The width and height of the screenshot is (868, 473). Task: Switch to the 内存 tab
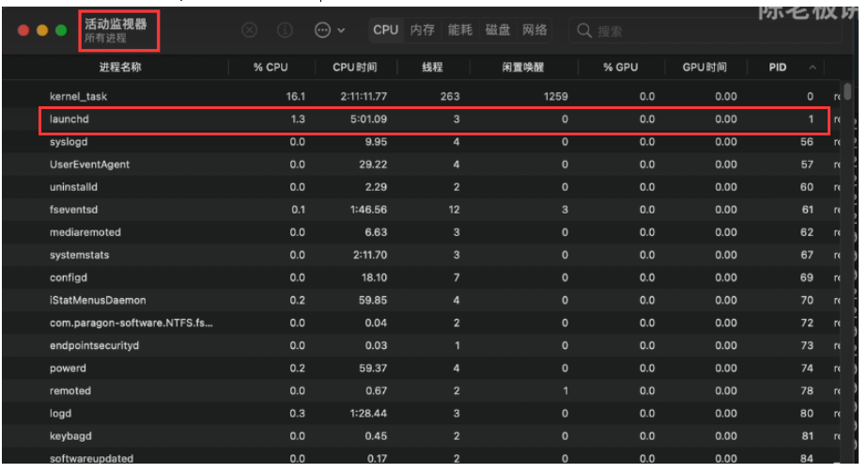click(x=423, y=30)
